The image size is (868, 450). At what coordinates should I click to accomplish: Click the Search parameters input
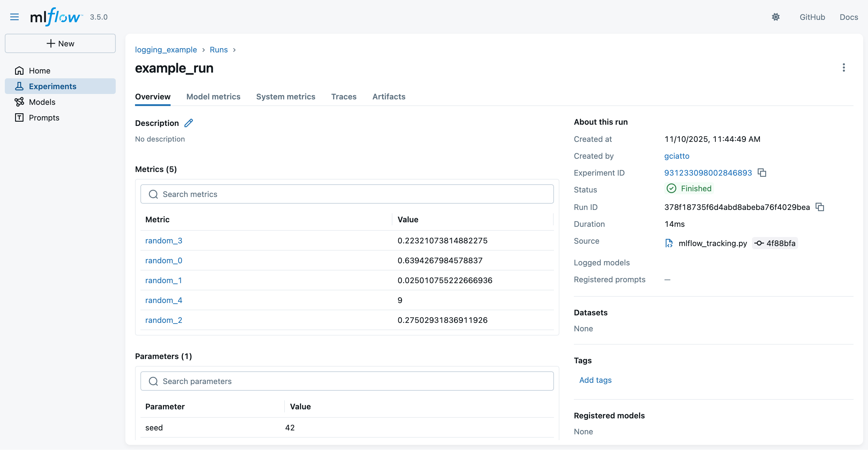click(347, 381)
